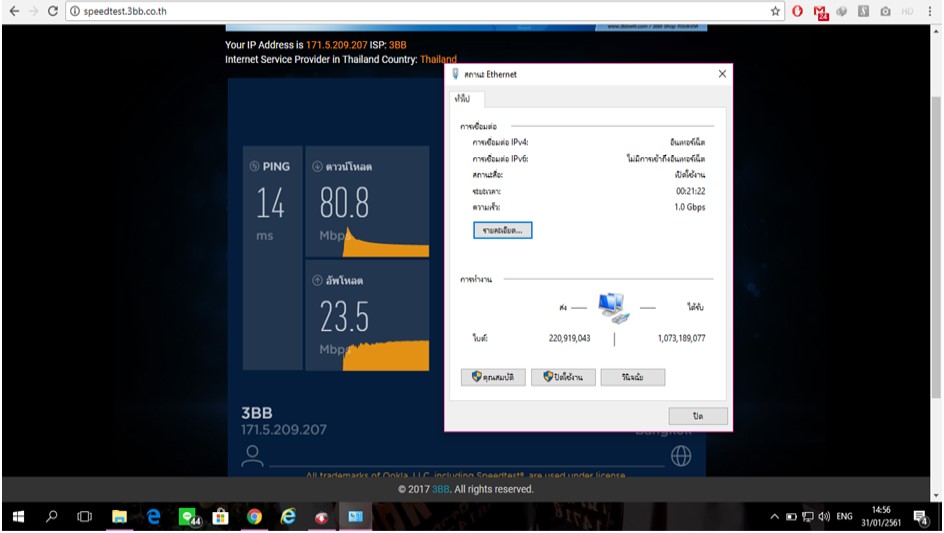The width and height of the screenshot is (944, 533).
Task: Open File Explorer from the taskbar
Action: (x=119, y=517)
